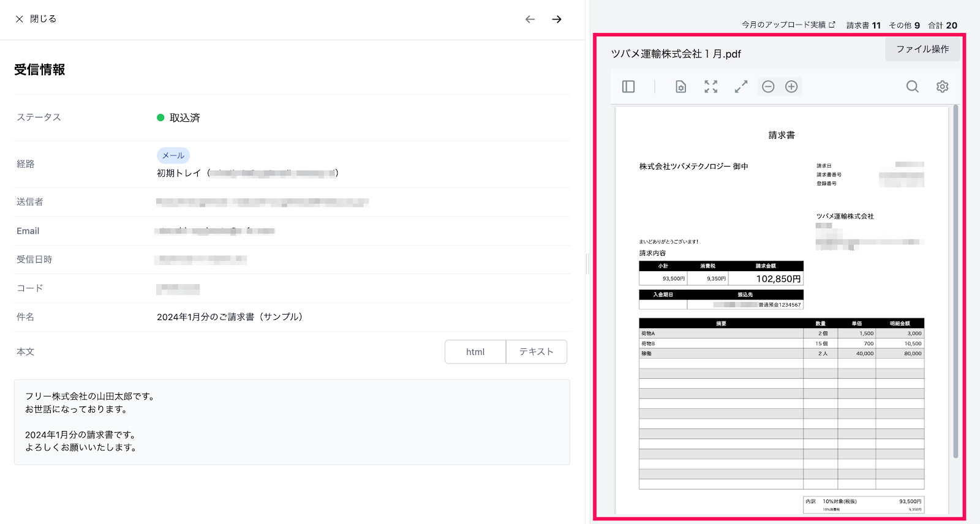Click 93,500円 subtotal in the PDF
This screenshot has width=980, height=524.
674,279
